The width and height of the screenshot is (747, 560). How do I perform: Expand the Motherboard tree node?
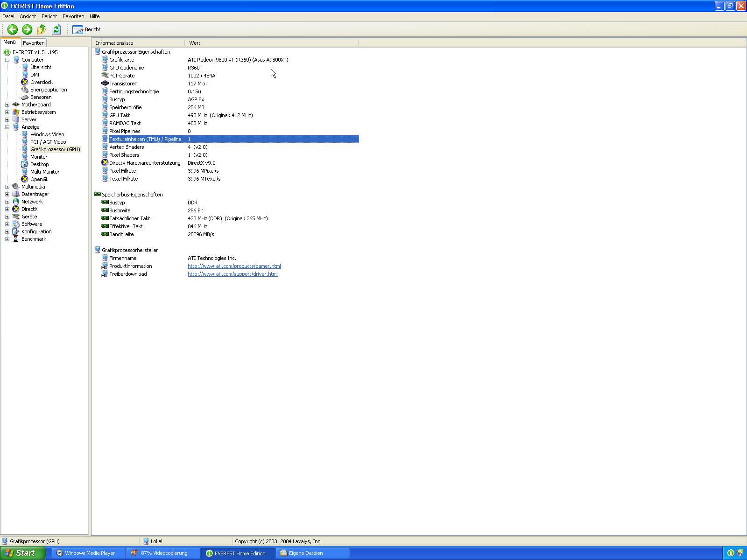7,105
